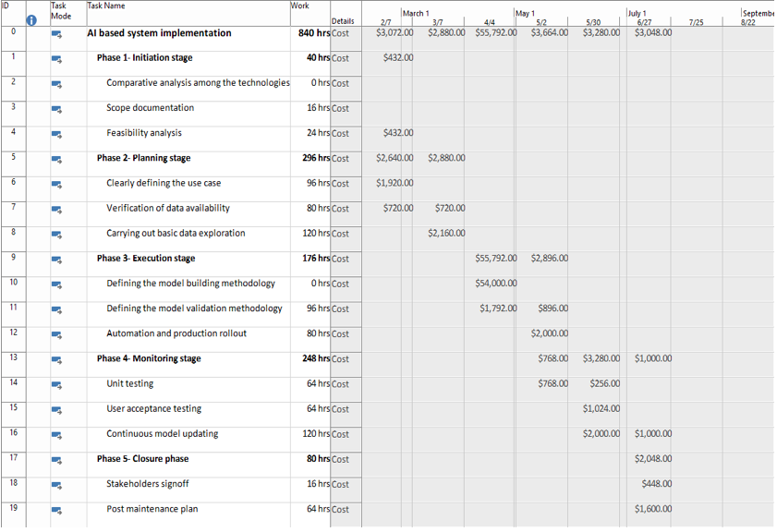Click the Task Mode icon for "Stakeholders signoff"
The width and height of the screenshot is (777, 532).
(58, 484)
